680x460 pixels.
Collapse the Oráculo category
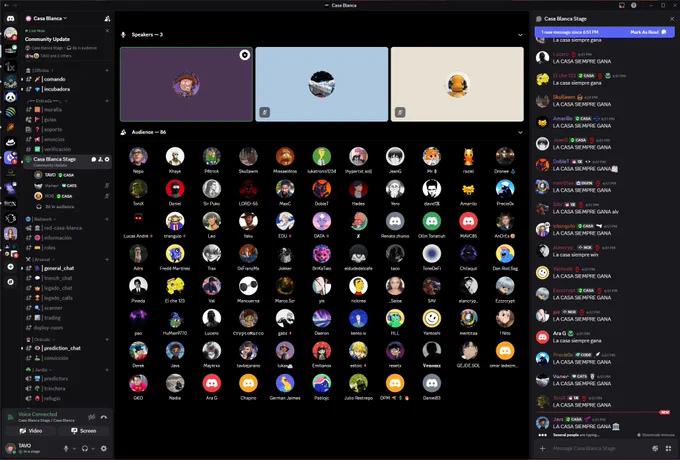(x=41, y=339)
